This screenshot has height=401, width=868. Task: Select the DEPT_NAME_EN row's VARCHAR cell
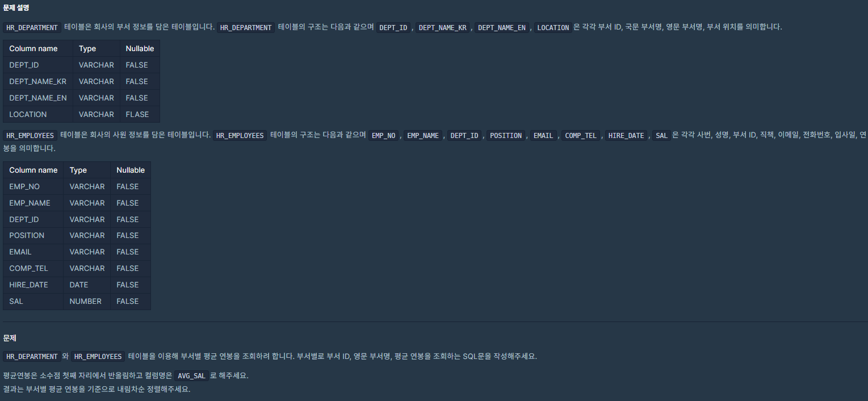tap(97, 98)
